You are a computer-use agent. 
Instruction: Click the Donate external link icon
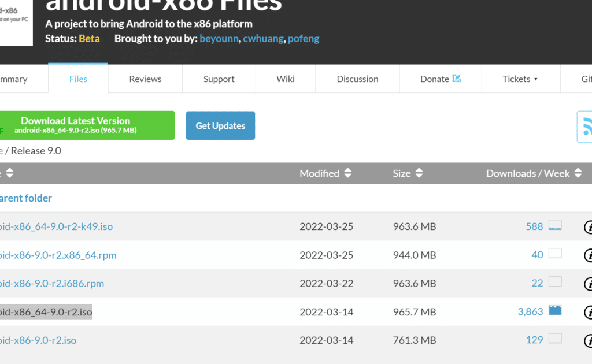pyautogui.click(x=457, y=79)
